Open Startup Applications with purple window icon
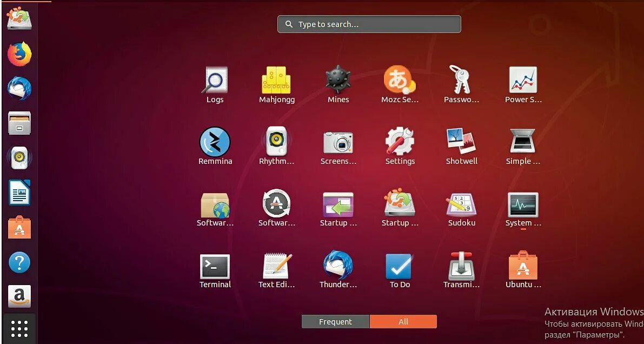 338,209
